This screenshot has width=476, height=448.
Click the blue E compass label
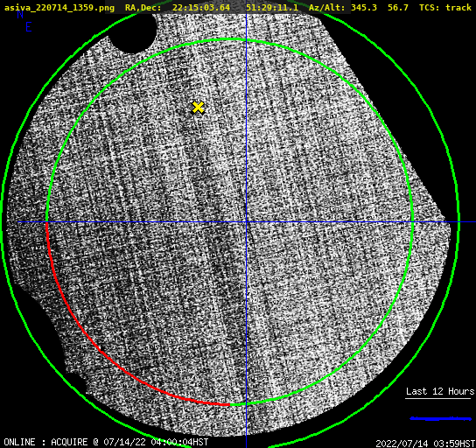tap(29, 28)
